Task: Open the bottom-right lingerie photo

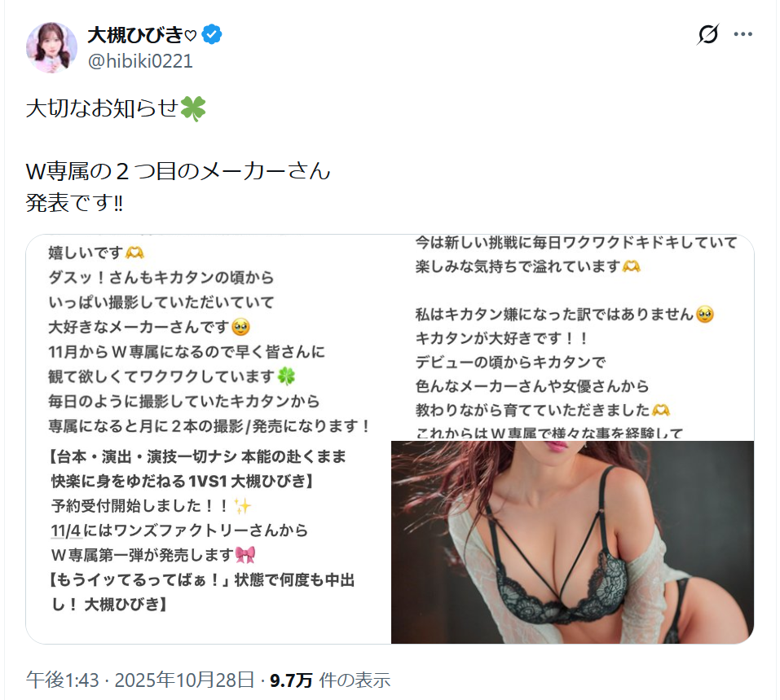Action: 572,542
